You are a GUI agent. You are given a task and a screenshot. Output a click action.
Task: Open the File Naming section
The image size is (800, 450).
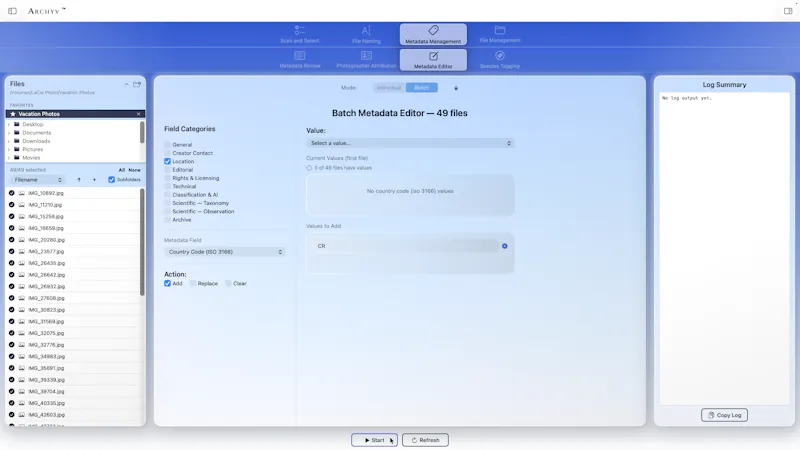(366, 34)
